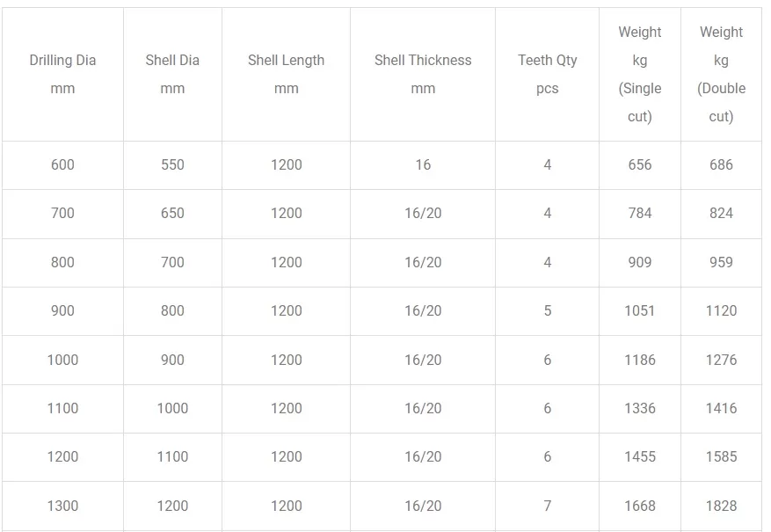Viewport: 771px width, 532px height.
Task: Click double cut weight 1828
Action: coord(722,506)
